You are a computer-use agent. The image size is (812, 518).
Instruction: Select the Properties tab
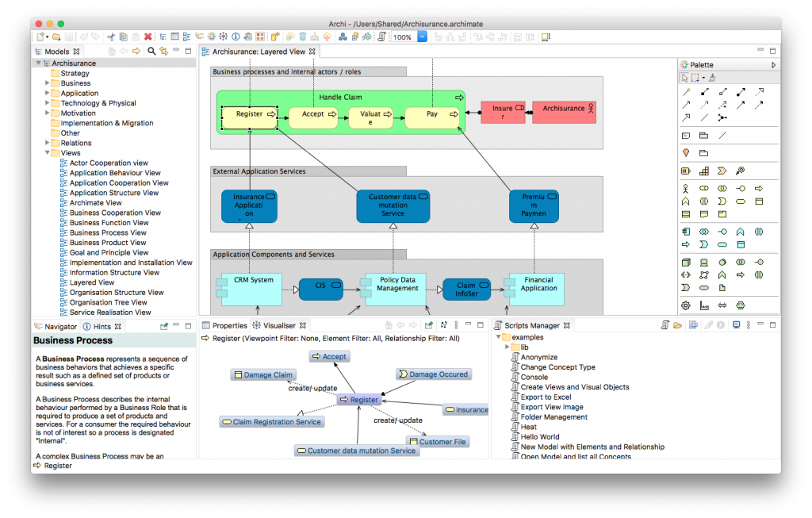tap(230, 324)
